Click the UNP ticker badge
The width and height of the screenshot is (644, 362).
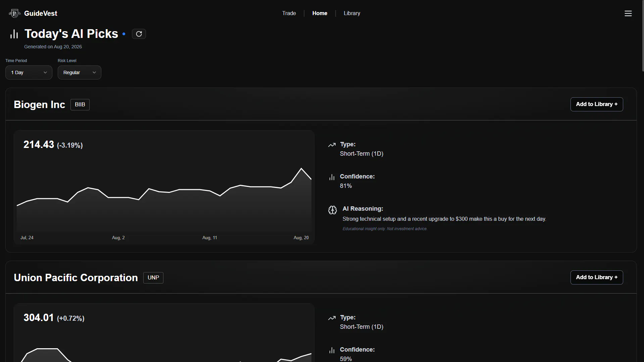(153, 278)
